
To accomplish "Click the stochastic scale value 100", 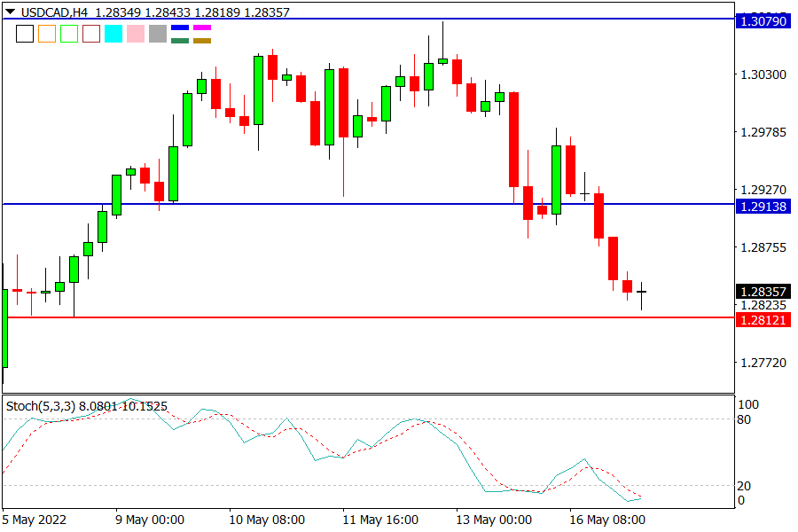I will tap(748, 404).
